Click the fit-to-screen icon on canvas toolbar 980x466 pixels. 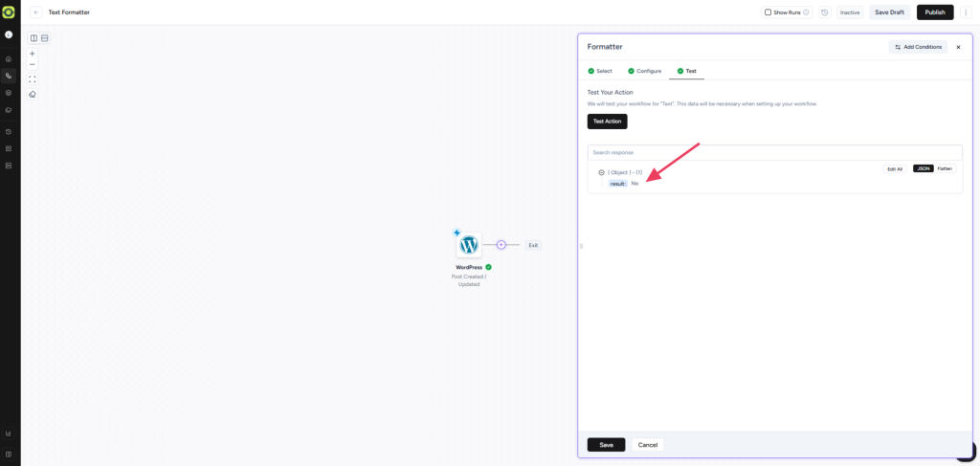[x=33, y=79]
